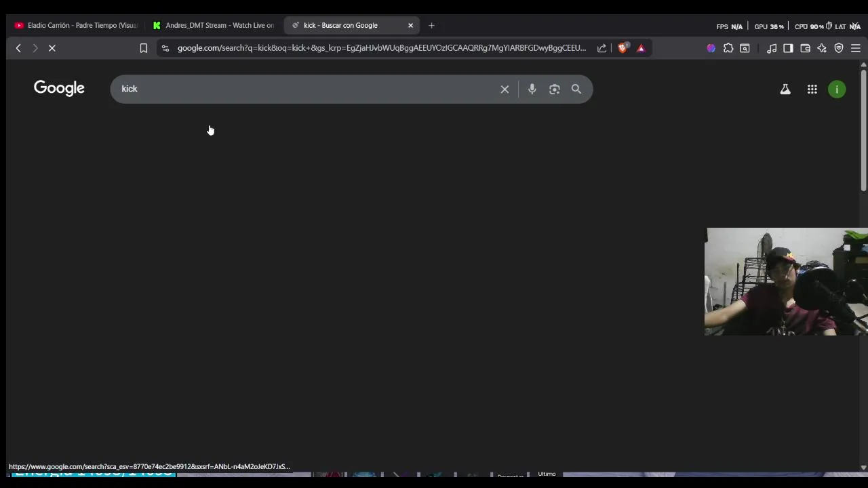The height and width of the screenshot is (488, 868).
Task: Open the Google apps grid
Action: coord(812,89)
